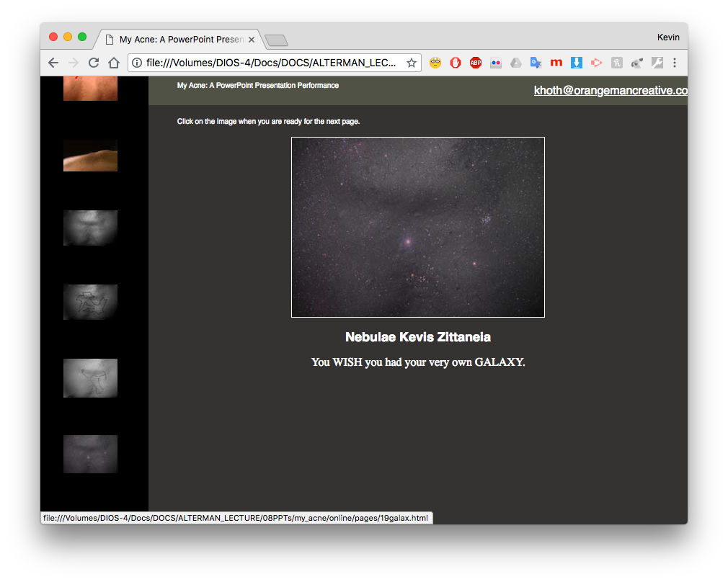Open the satellite dish extension icon

636,63
